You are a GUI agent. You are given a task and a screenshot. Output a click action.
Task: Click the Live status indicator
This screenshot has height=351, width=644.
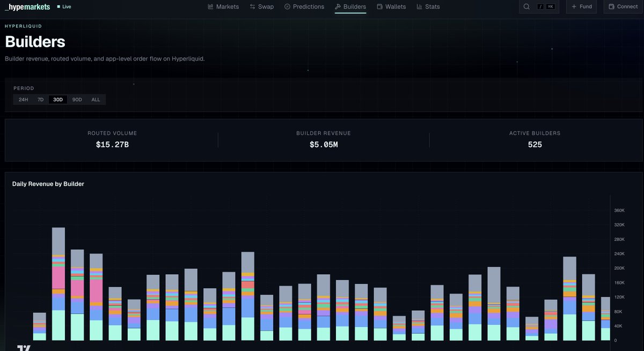pos(64,7)
